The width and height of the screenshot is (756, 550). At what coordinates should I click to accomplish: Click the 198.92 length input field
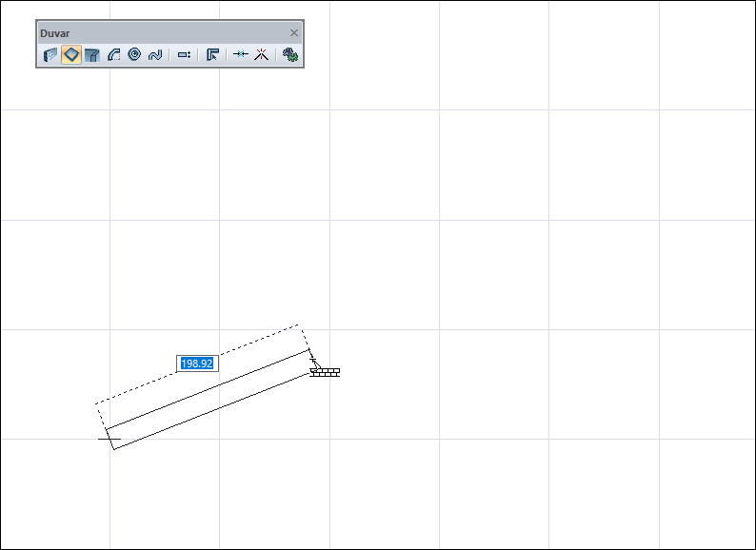[197, 363]
